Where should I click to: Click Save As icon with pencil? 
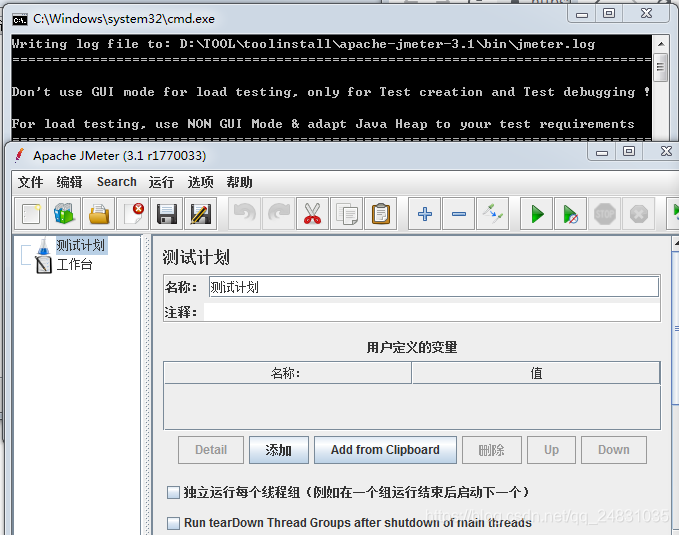click(200, 214)
